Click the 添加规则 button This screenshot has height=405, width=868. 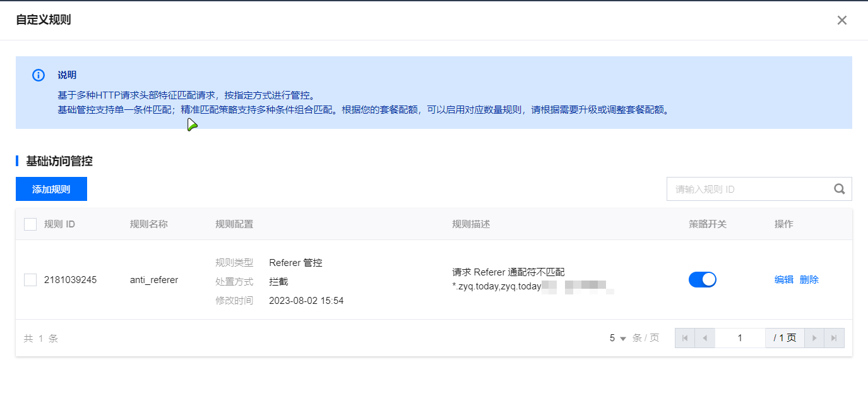[51, 189]
